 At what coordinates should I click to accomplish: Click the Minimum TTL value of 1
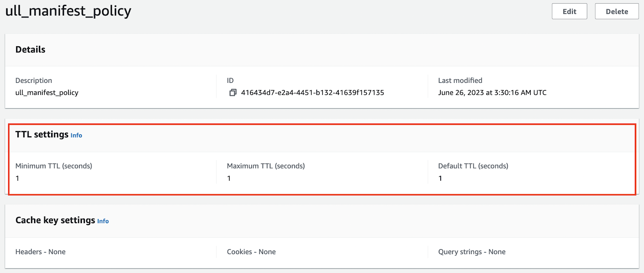[17, 178]
